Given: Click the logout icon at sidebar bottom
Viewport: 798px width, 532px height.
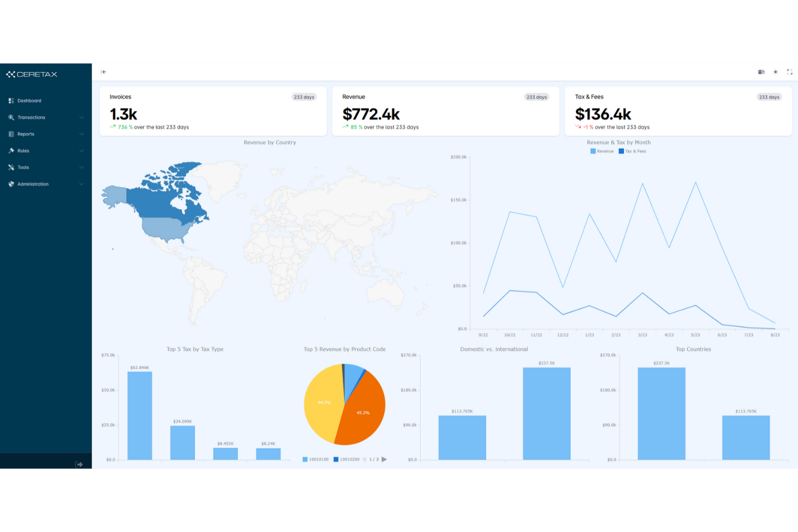Looking at the screenshot, I should (x=79, y=464).
